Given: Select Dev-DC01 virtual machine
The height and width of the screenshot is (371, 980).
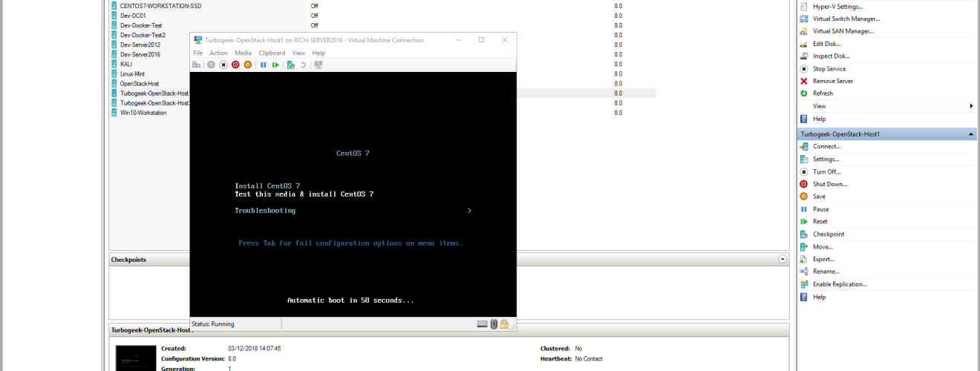Looking at the screenshot, I should click(133, 16).
